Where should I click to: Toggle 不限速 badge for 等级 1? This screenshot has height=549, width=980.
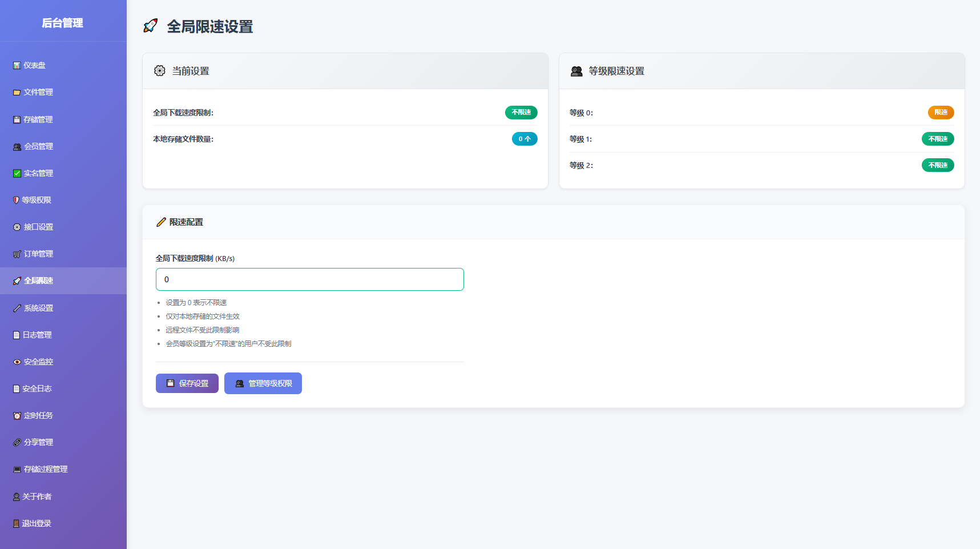click(938, 139)
